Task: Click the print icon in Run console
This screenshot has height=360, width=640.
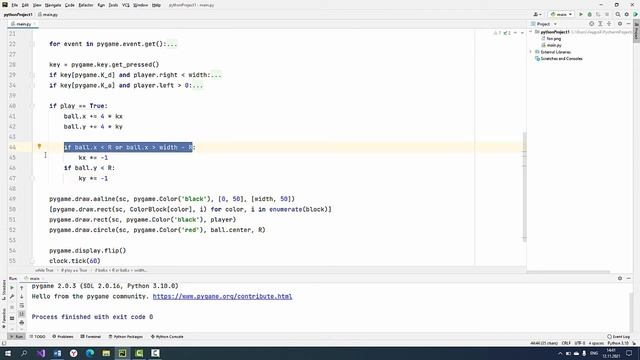Action: tap(22, 323)
